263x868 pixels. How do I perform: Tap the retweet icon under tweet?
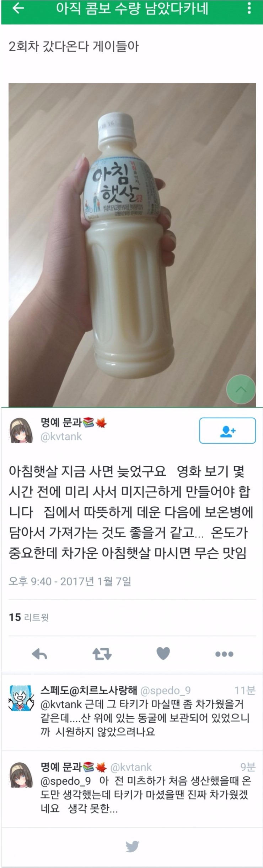pos(102,654)
